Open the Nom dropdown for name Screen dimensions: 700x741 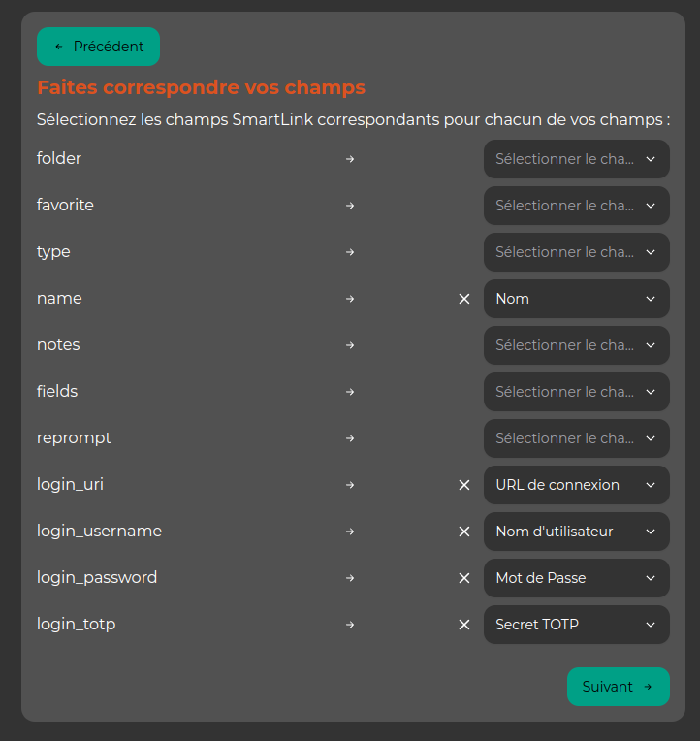coord(576,299)
